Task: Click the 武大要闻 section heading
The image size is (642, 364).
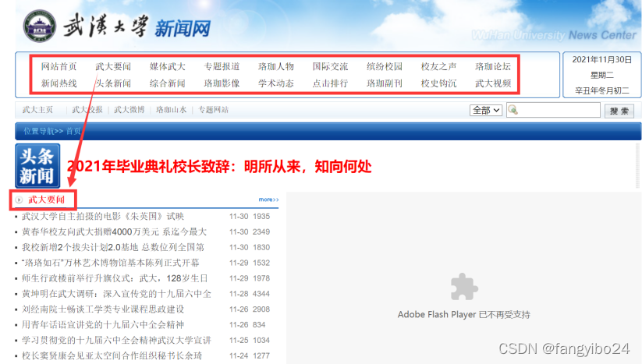Action: (x=46, y=200)
